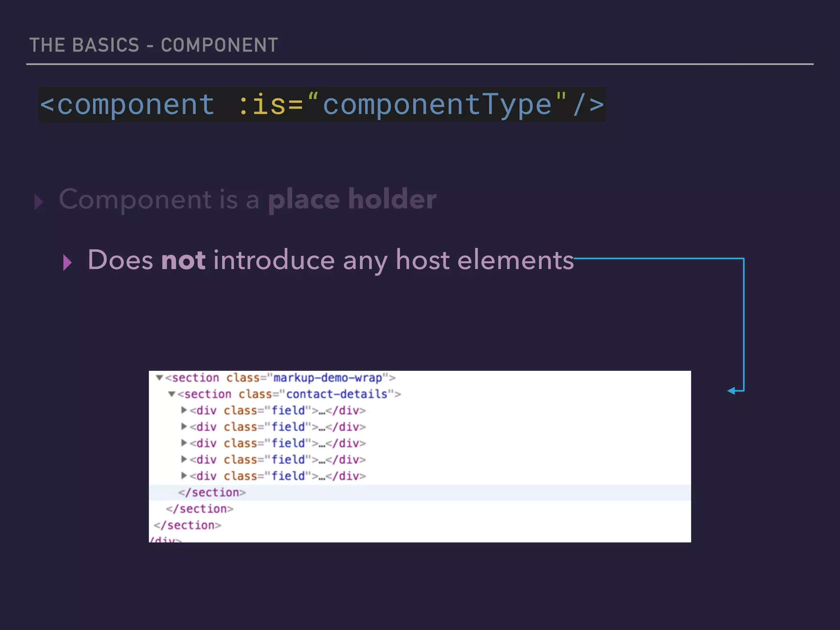The height and width of the screenshot is (630, 840).
Task: Click 'Does not introduce any host elements' text
Action: [x=331, y=260]
